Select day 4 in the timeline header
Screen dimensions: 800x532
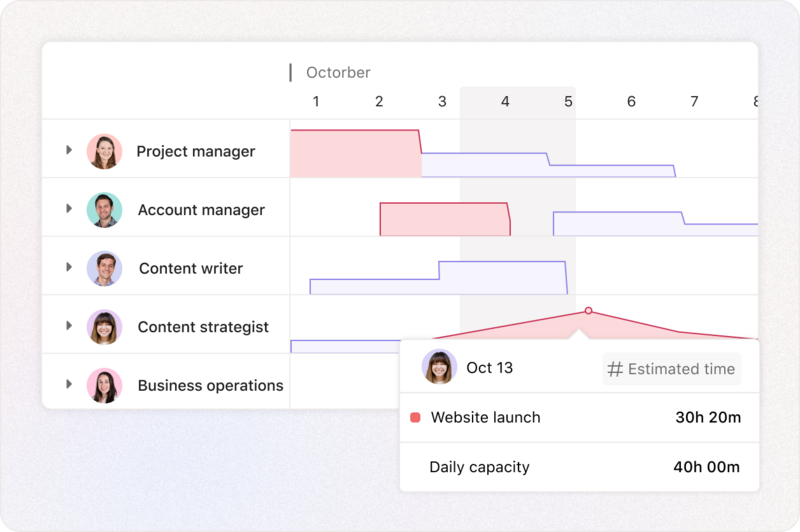(505, 102)
